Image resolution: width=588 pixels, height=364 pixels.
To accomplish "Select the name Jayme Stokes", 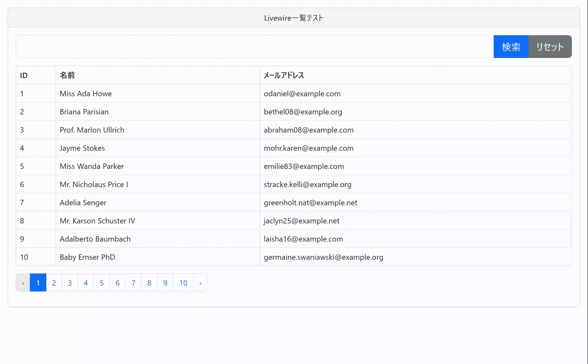I will [82, 148].
